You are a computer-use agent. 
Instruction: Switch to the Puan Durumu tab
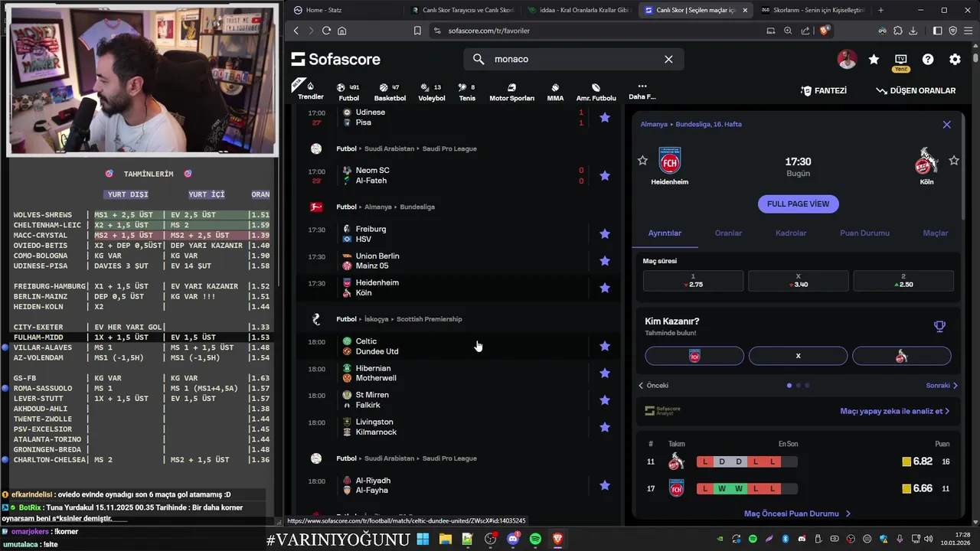(x=864, y=233)
